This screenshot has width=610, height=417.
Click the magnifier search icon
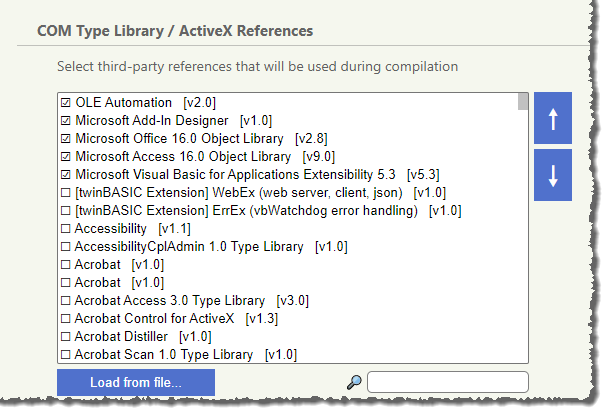tap(354, 381)
